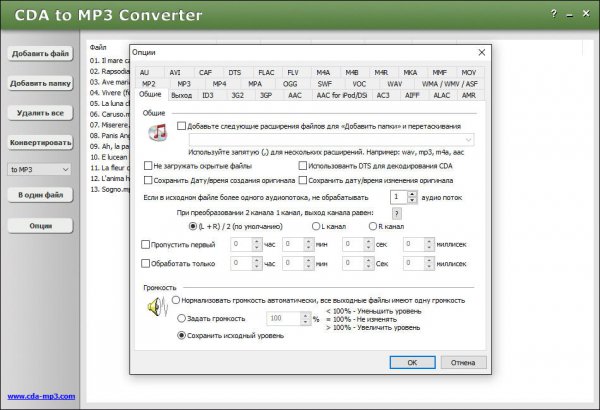Screen dimensions: 600x410
Task: Click Отмена to cancel options
Action: click(x=463, y=363)
